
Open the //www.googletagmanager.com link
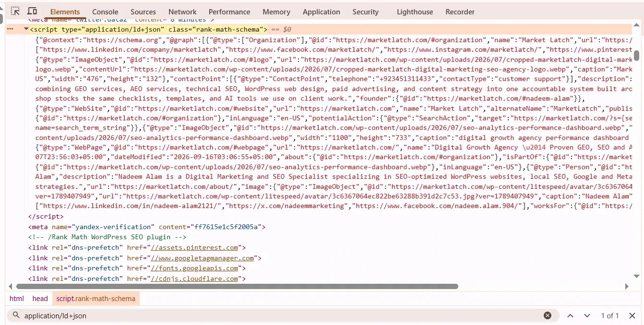202,258
